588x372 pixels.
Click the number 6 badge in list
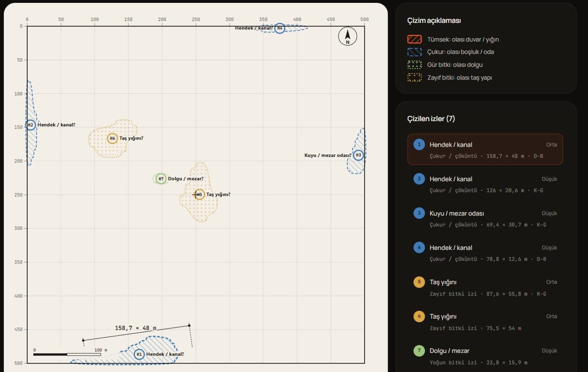tap(419, 316)
